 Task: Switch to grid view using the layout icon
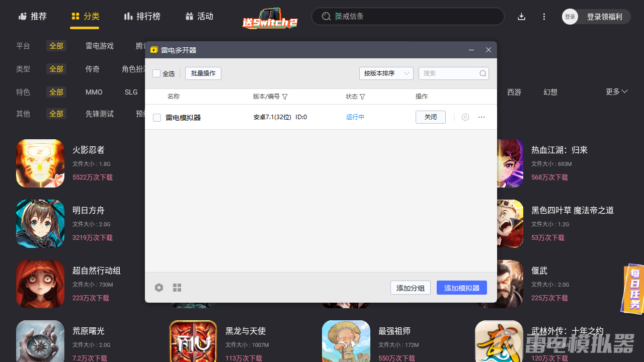(177, 287)
